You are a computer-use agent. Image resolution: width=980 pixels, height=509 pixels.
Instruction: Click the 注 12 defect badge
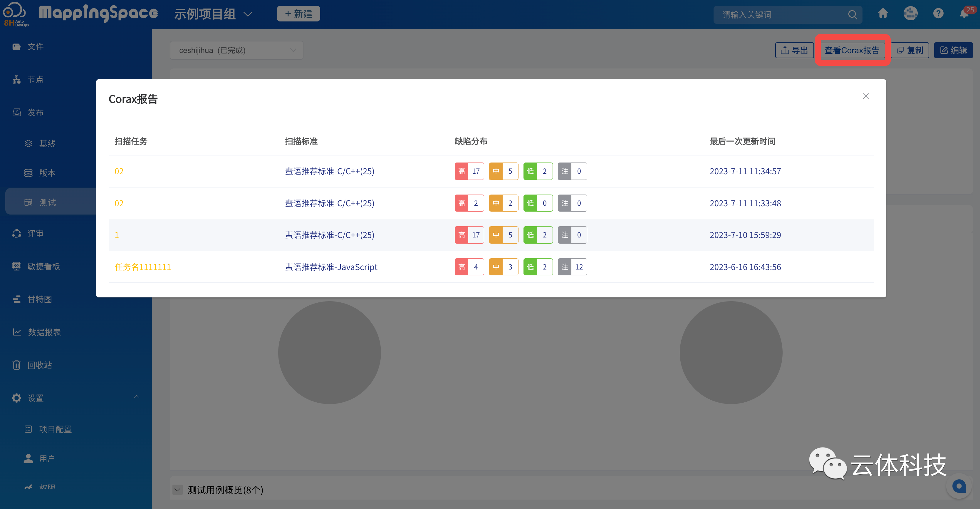point(572,267)
